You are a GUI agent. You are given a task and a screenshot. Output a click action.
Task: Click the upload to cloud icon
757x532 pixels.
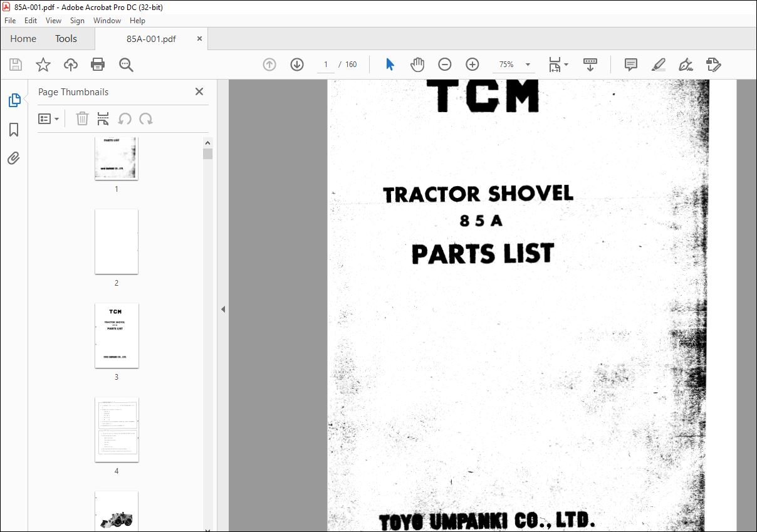point(71,65)
